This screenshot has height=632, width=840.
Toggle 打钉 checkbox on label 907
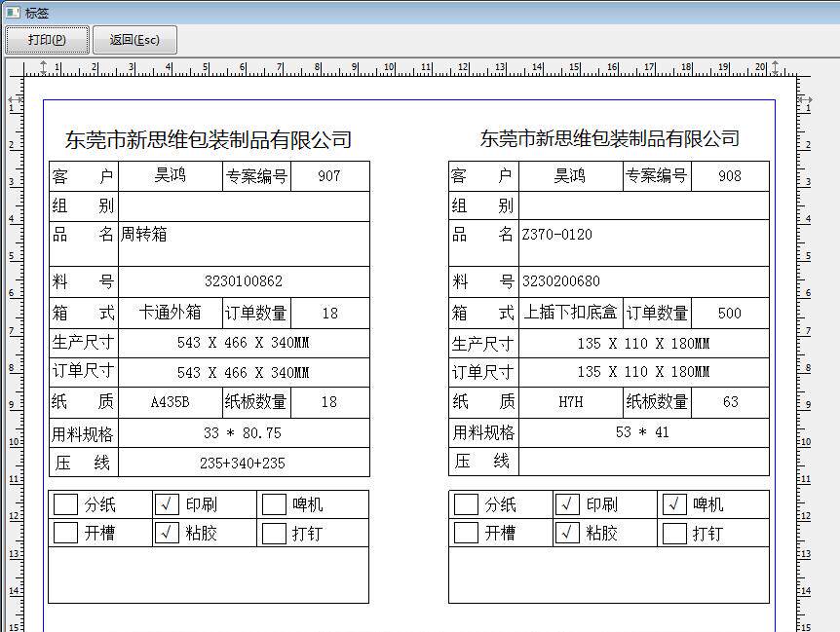tap(274, 533)
